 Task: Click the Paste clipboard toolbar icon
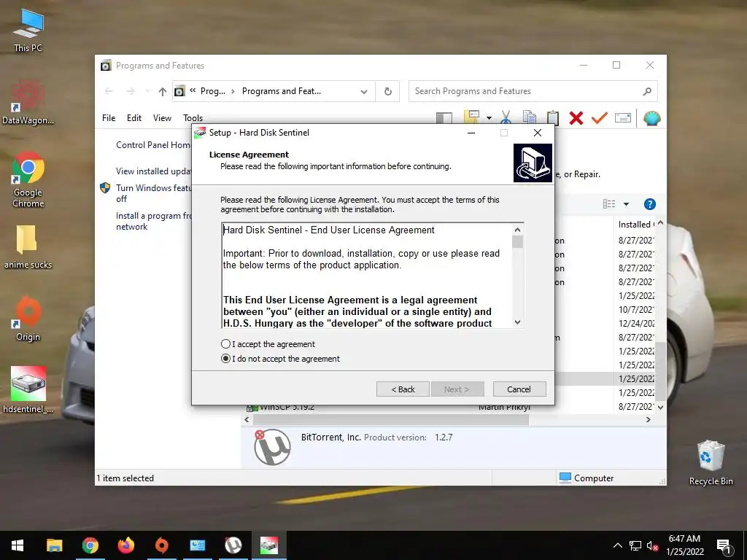click(553, 117)
